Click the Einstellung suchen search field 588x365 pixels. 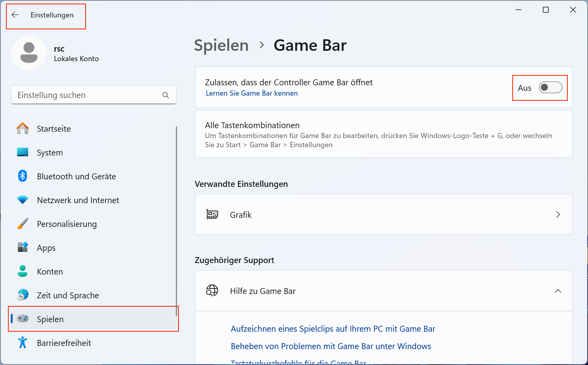tap(94, 95)
